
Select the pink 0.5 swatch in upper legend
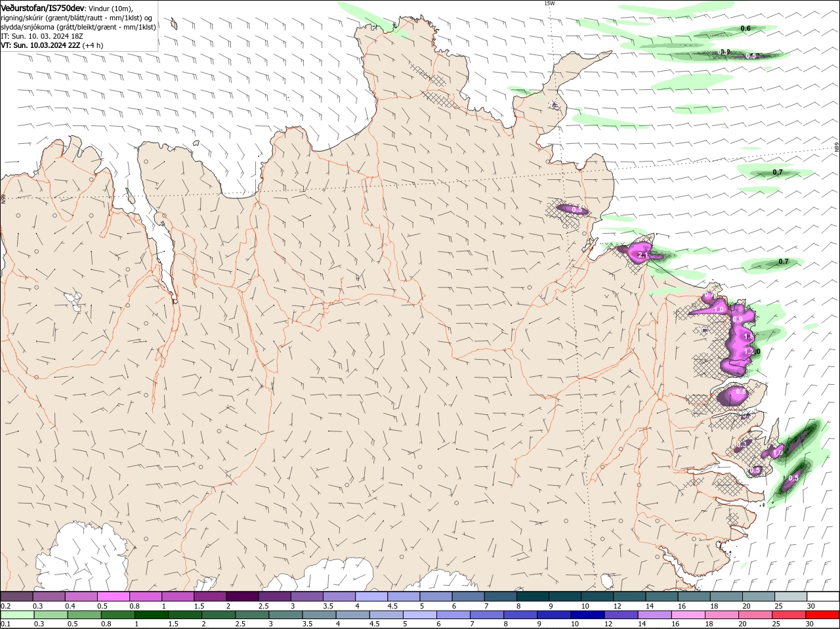click(x=113, y=596)
